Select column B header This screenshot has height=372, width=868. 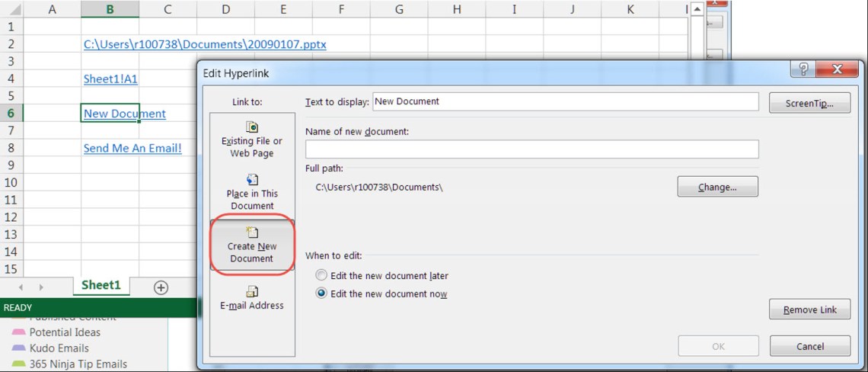110,9
